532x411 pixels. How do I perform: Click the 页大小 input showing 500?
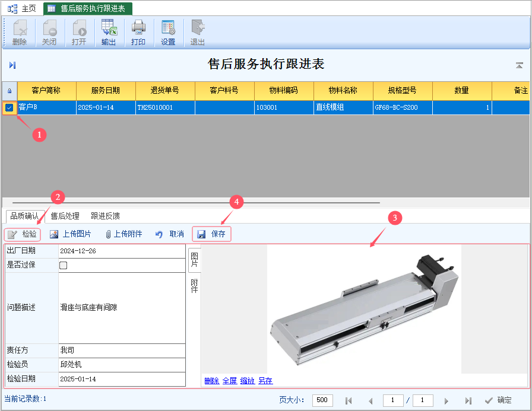(322, 400)
